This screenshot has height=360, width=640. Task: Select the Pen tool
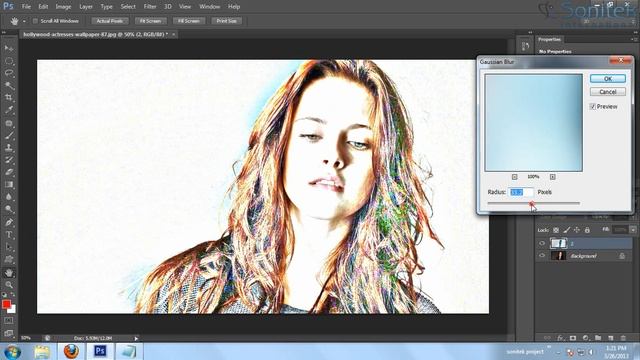point(9,222)
